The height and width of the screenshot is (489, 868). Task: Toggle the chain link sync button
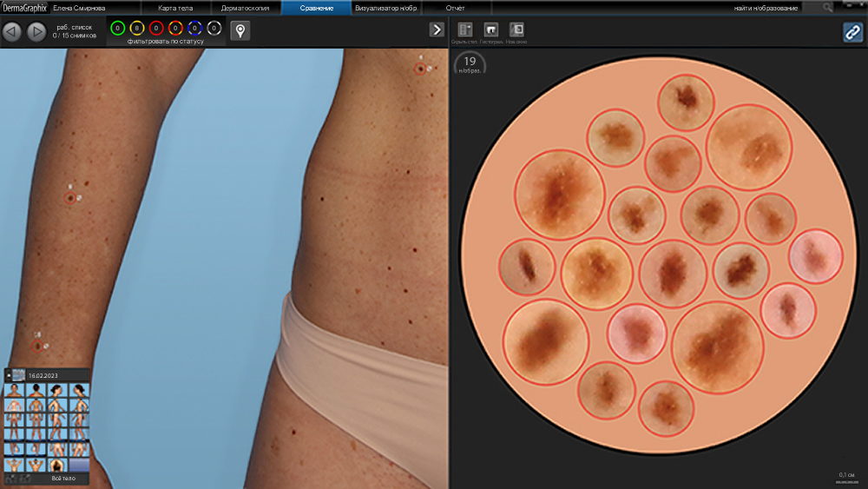pyautogui.click(x=852, y=31)
